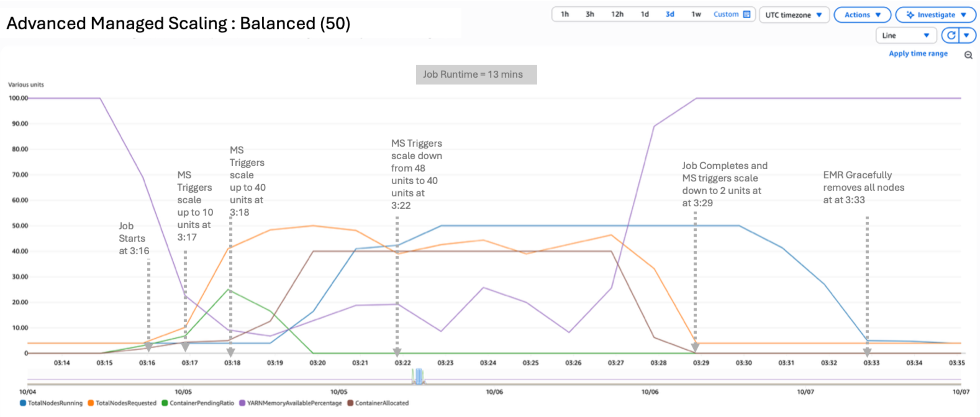The width and height of the screenshot is (980, 417).
Task: Toggle TotalNodesRequested legend orange swatch
Action: (x=91, y=403)
